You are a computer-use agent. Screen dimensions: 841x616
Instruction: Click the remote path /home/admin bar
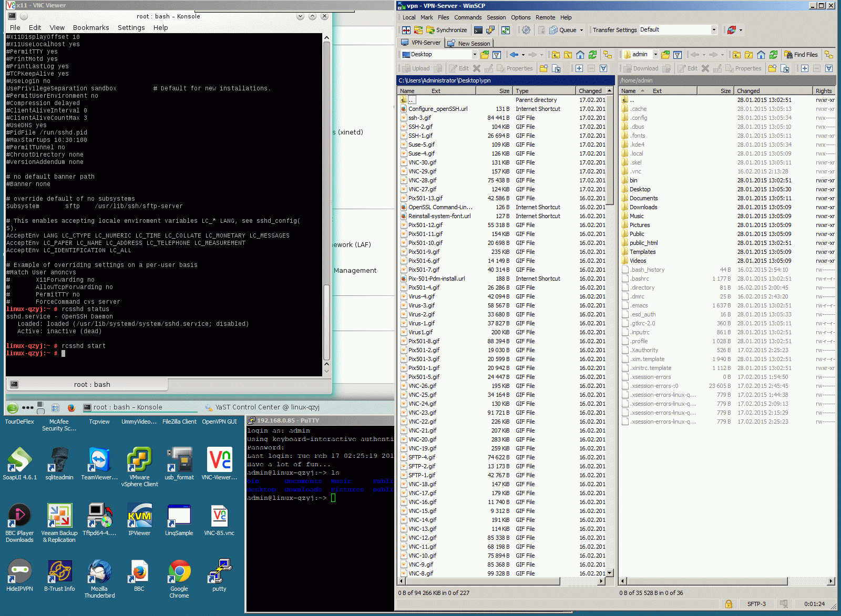(727, 80)
